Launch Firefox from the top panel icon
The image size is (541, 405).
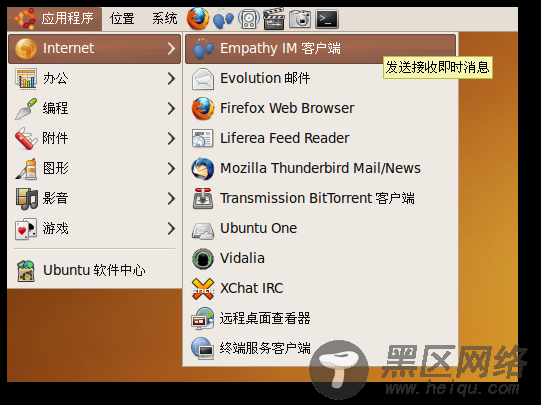pos(198,19)
